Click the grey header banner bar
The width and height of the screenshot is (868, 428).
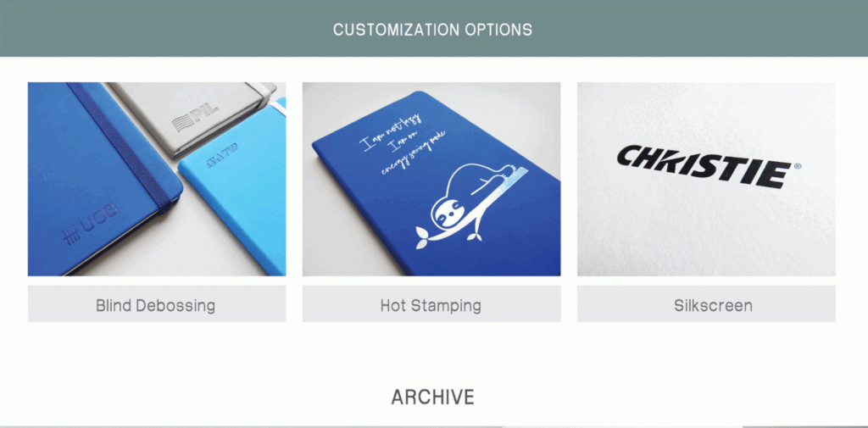(434, 28)
